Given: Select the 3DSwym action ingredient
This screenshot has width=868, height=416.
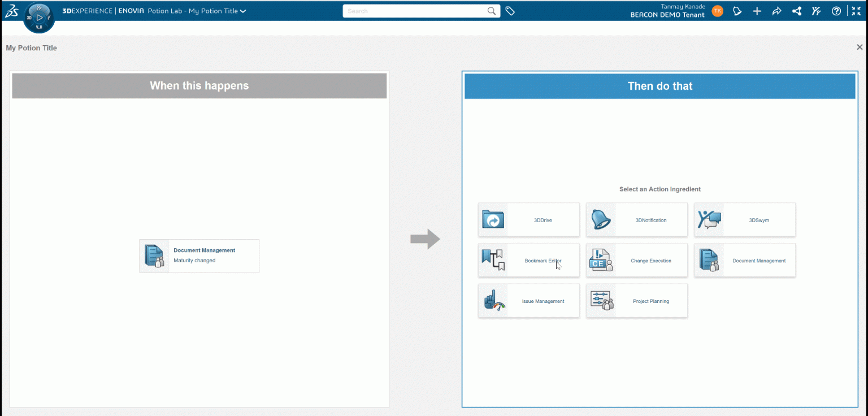Looking at the screenshot, I should [x=745, y=220].
